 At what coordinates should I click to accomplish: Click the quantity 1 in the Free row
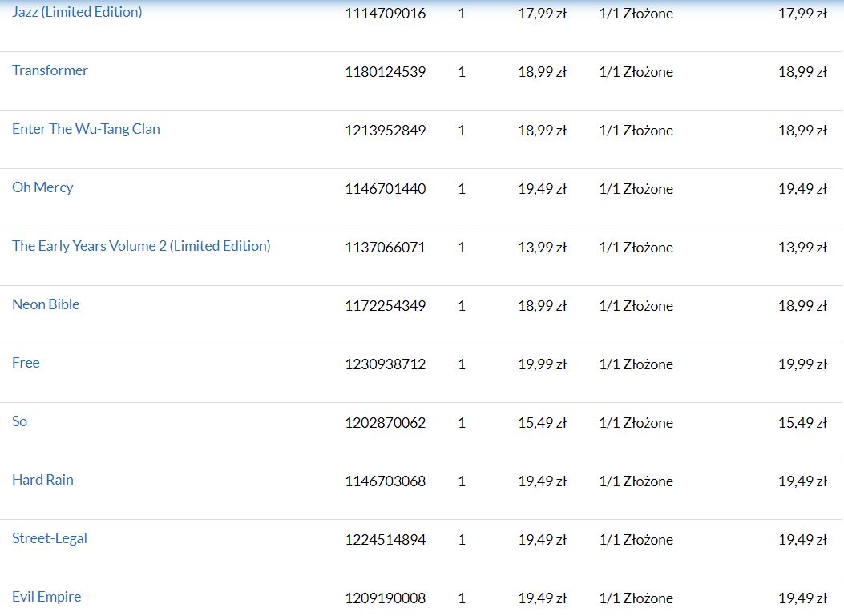click(x=462, y=364)
